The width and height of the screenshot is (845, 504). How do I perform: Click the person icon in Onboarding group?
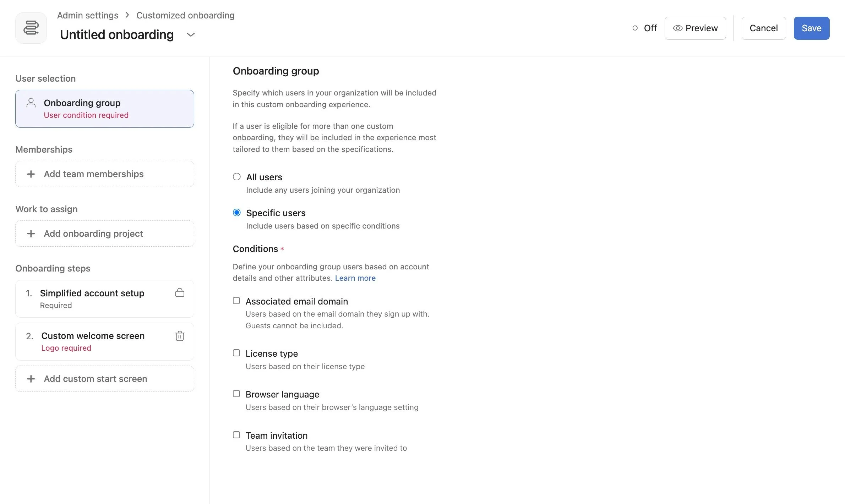pos(31,103)
